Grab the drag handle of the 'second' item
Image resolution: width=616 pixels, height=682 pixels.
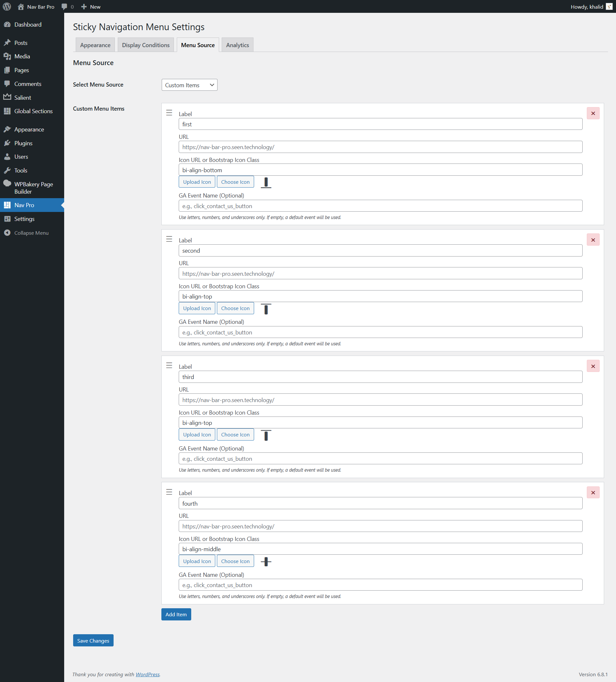(x=169, y=239)
